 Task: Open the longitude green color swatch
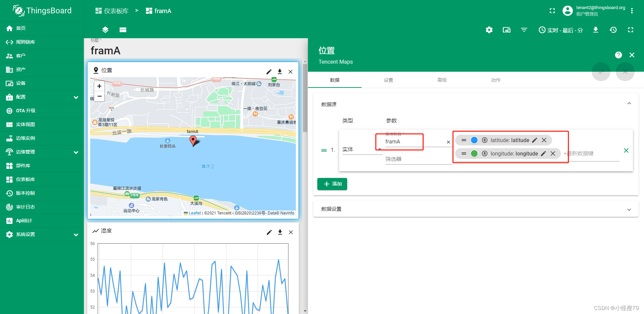(x=474, y=153)
